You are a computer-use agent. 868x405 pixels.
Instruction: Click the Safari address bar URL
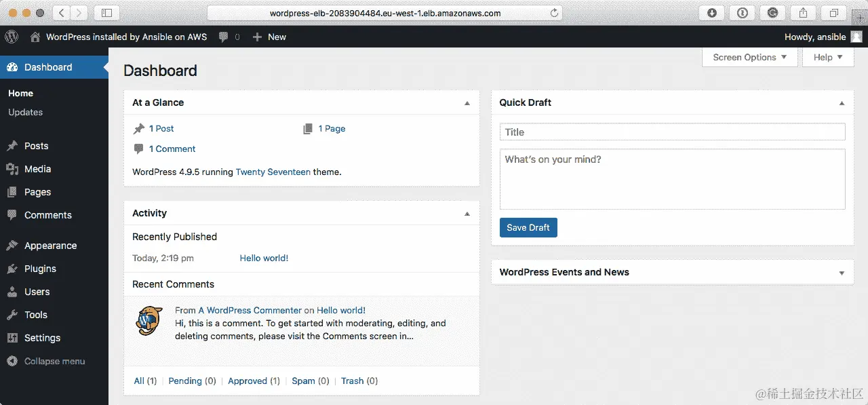[385, 13]
